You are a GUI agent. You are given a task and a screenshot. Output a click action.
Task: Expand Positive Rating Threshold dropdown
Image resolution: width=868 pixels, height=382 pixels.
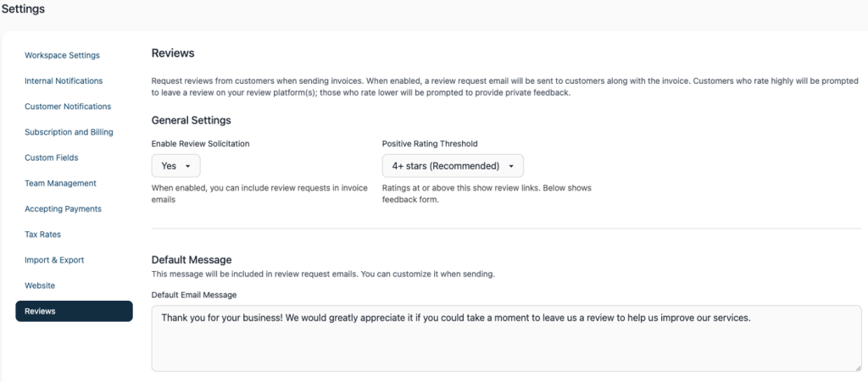coord(453,166)
